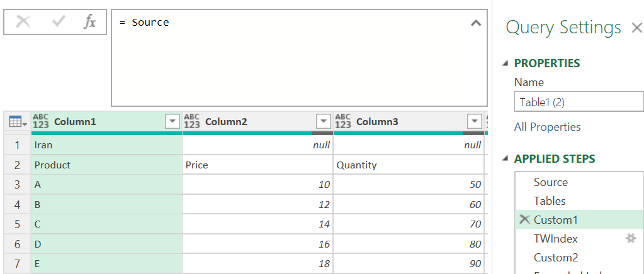Viewport: 644px width, 274px height.
Task: Select the Custom1 applied step
Action: [579, 220]
